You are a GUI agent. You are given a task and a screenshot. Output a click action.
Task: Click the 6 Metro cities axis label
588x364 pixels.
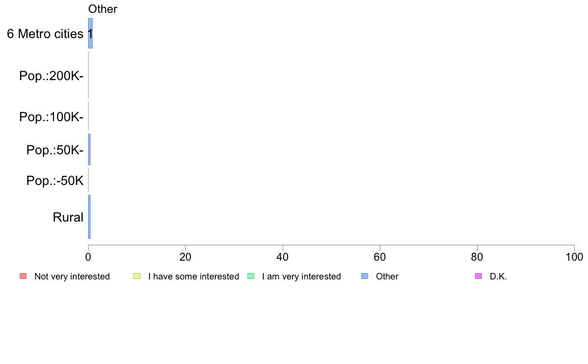point(45,34)
